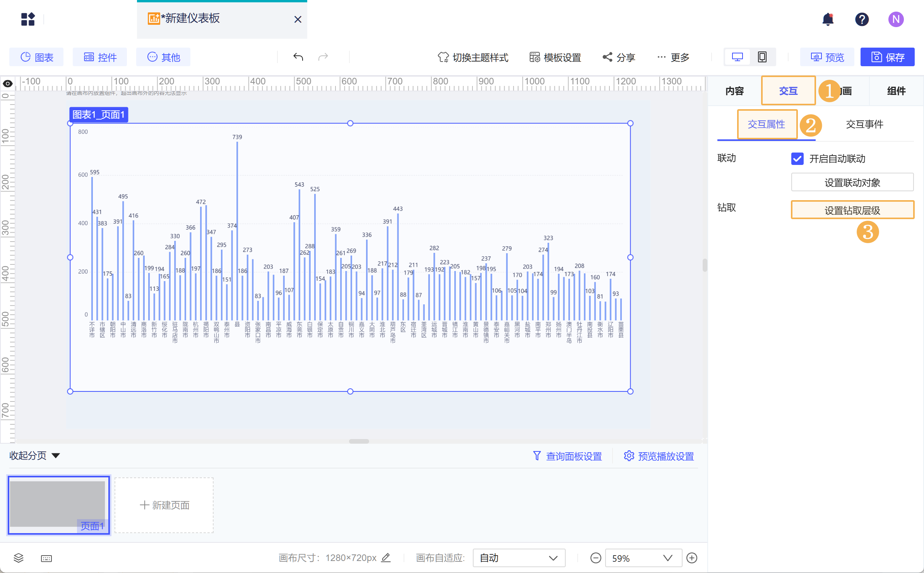Click the keyboard shortcut icon at bottom
924x573 pixels.
click(46, 558)
